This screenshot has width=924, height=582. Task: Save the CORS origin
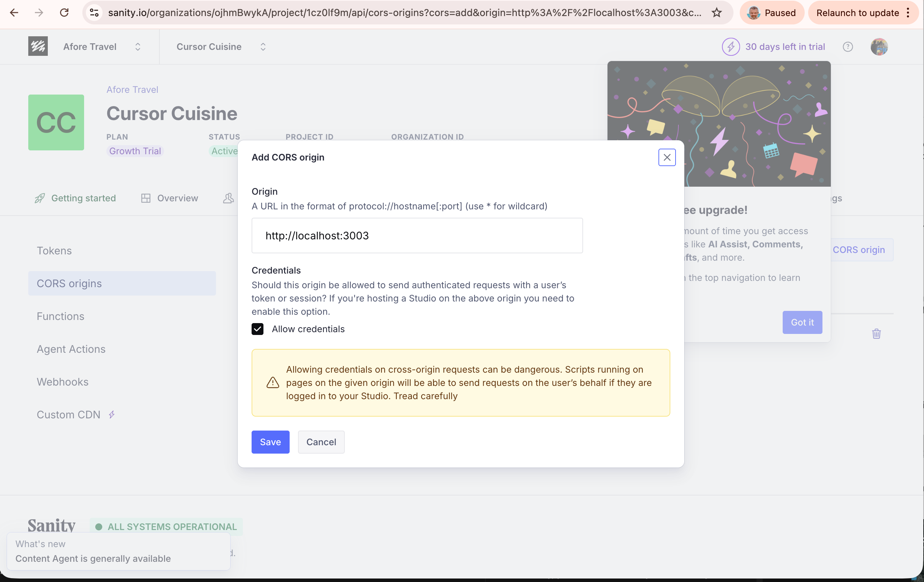click(x=270, y=442)
